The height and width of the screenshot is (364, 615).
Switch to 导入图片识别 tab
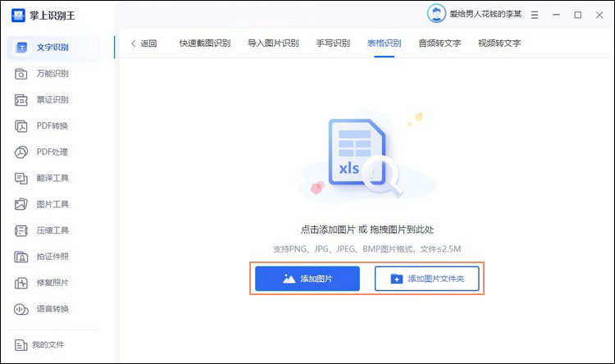pyautogui.click(x=273, y=43)
